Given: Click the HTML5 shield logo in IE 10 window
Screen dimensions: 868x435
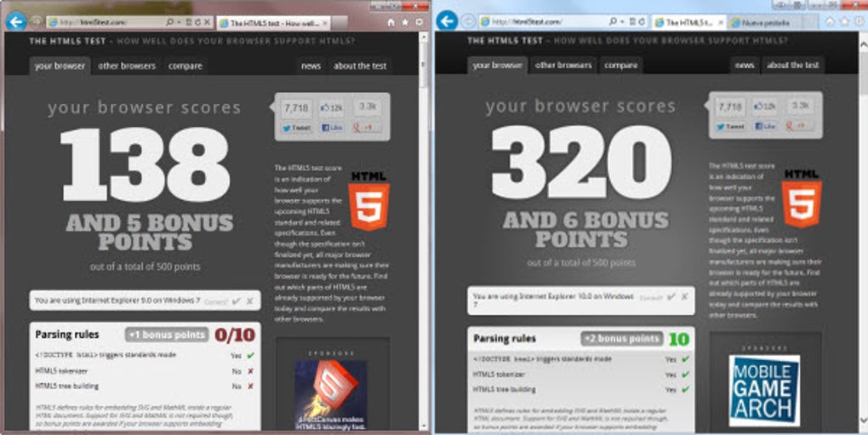Looking at the screenshot, I should 802,199.
